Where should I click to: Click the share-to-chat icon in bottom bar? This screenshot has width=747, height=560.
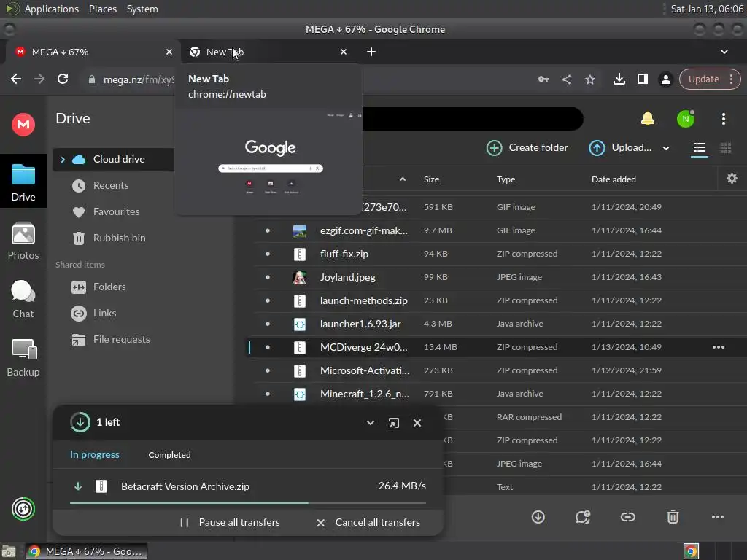tap(583, 517)
